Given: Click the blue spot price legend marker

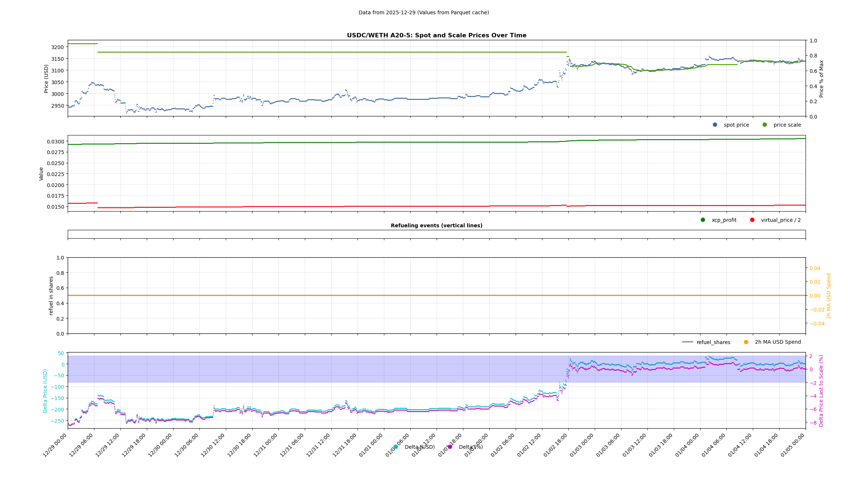Looking at the screenshot, I should 715,125.
